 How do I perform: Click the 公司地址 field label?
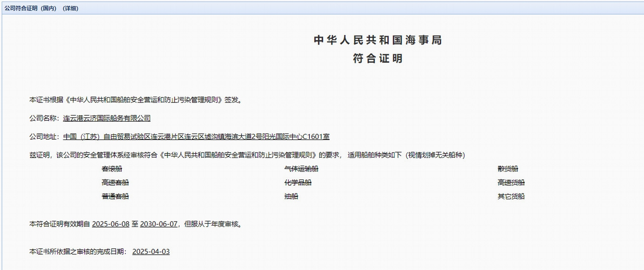43,136
